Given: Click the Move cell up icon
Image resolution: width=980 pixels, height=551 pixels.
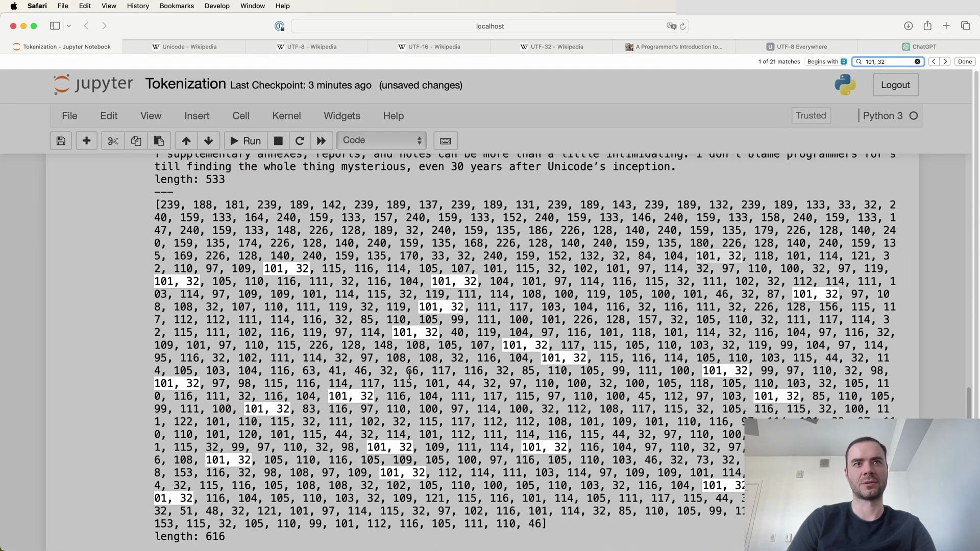Looking at the screenshot, I should point(186,140).
